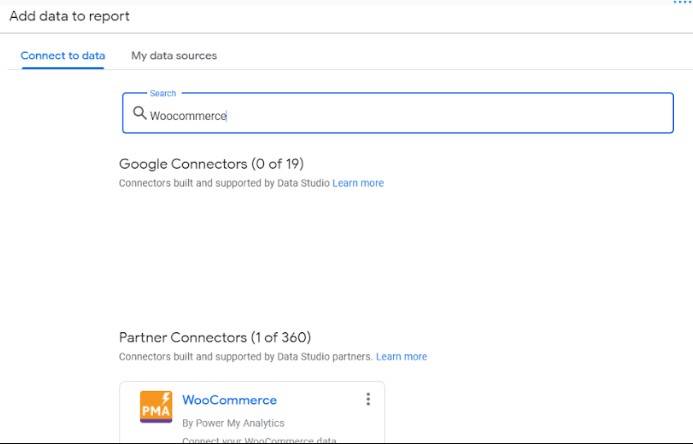
Task: Click "Connectors built and supported by Data Studio partners" text
Action: [245, 356]
